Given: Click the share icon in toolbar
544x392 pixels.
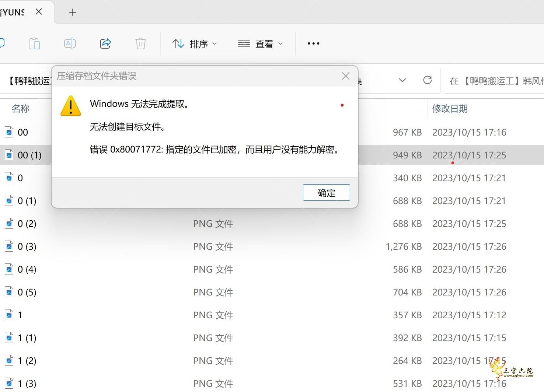Looking at the screenshot, I should pos(105,43).
